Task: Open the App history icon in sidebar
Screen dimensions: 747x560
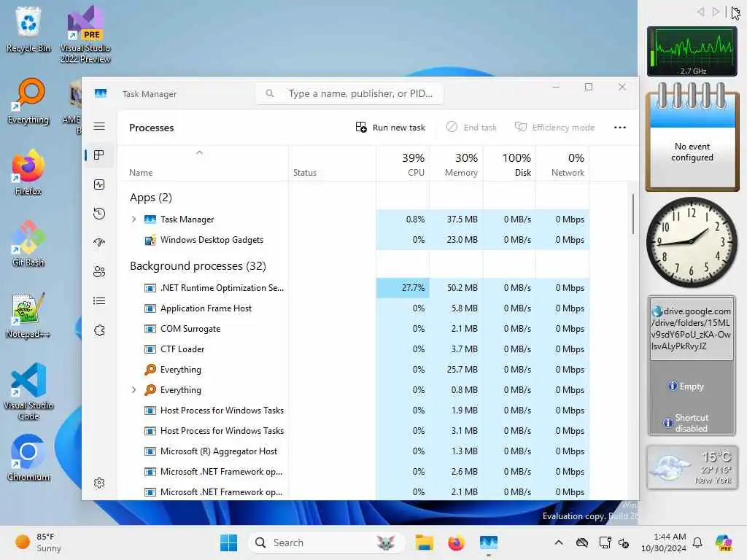Action: click(99, 214)
